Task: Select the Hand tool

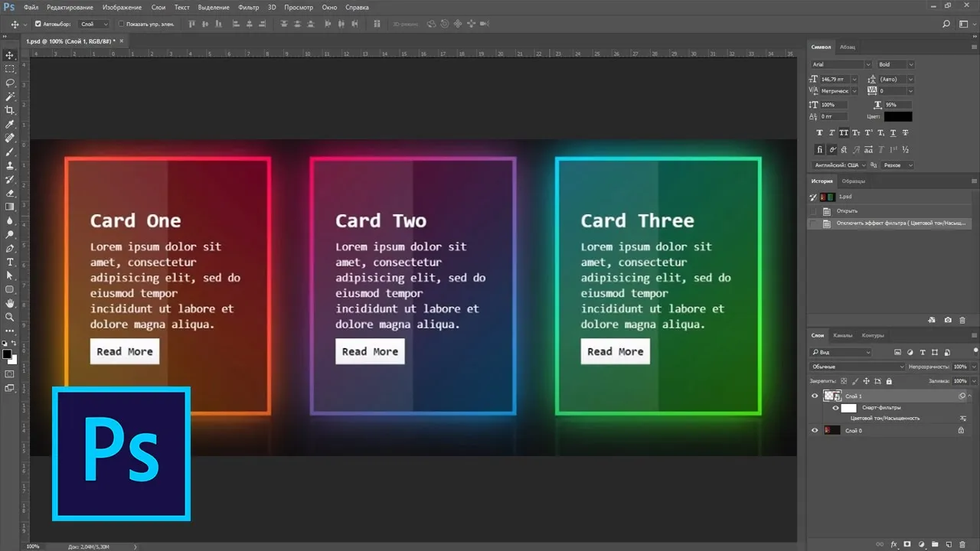Action: (x=10, y=303)
